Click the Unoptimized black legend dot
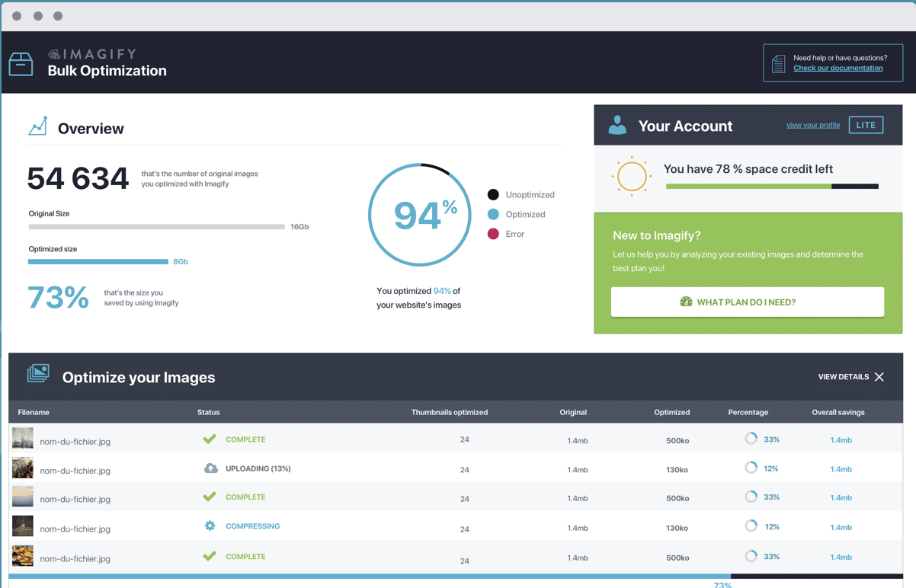The image size is (916, 588). 493,195
